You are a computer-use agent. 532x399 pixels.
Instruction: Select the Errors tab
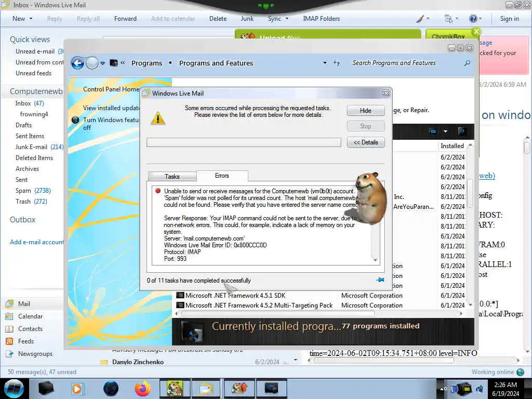[x=222, y=176]
